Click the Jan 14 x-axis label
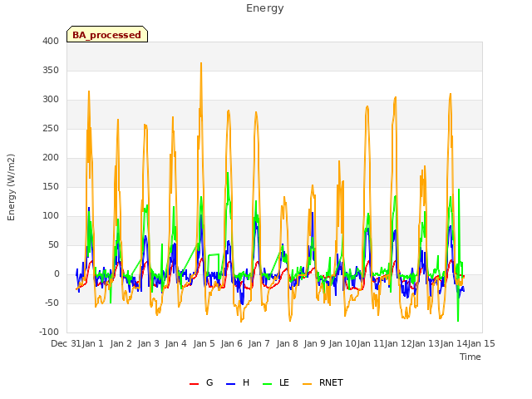The image size is (532, 399). (454, 343)
